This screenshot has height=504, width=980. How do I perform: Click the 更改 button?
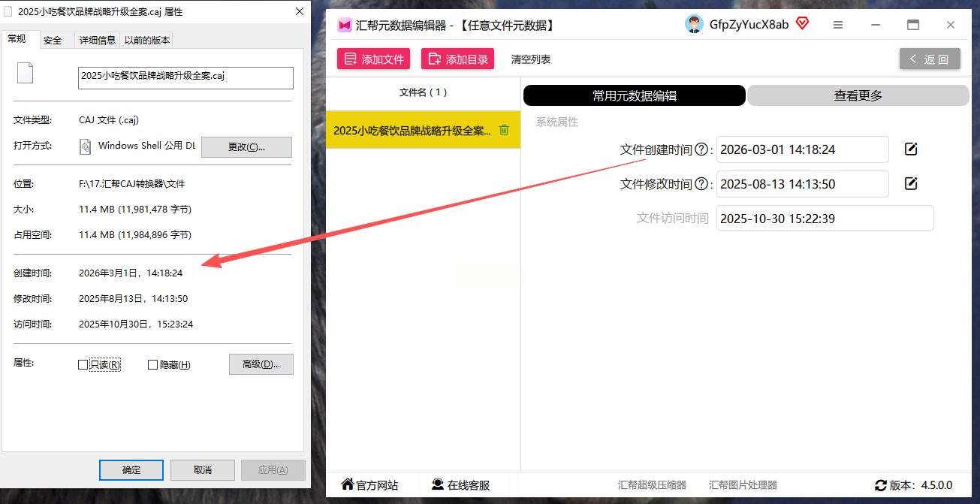[x=246, y=147]
